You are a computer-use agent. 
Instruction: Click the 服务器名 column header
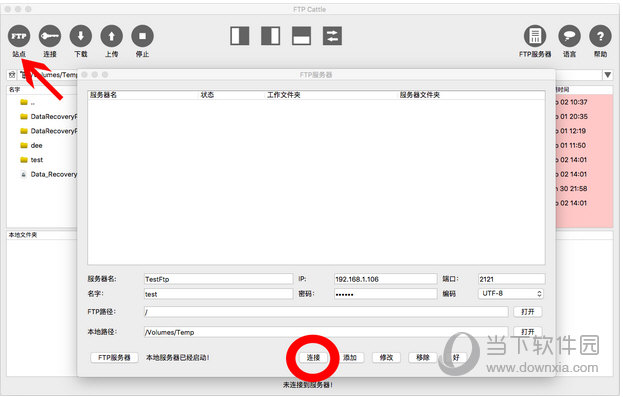[103, 95]
